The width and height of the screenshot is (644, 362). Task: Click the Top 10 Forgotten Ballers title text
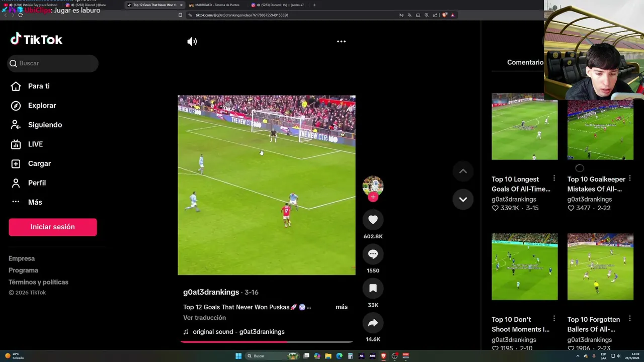point(594,324)
